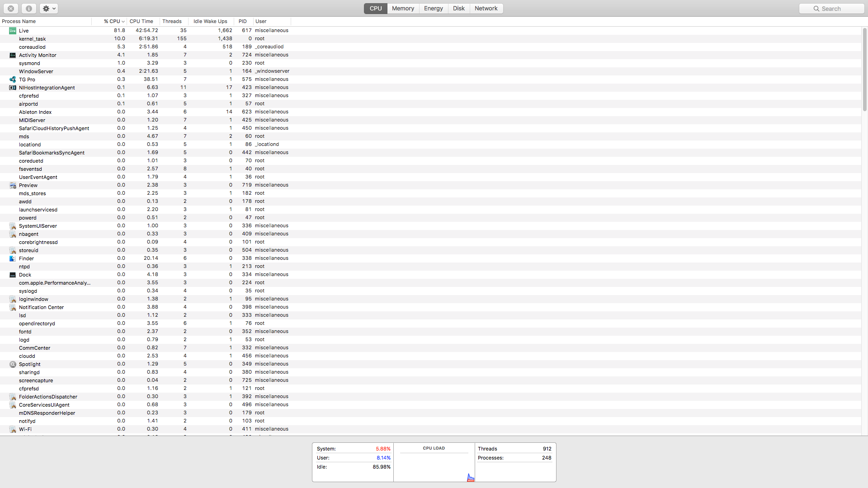The height and width of the screenshot is (488, 868).
Task: Switch to the Disk tab
Action: click(x=459, y=9)
